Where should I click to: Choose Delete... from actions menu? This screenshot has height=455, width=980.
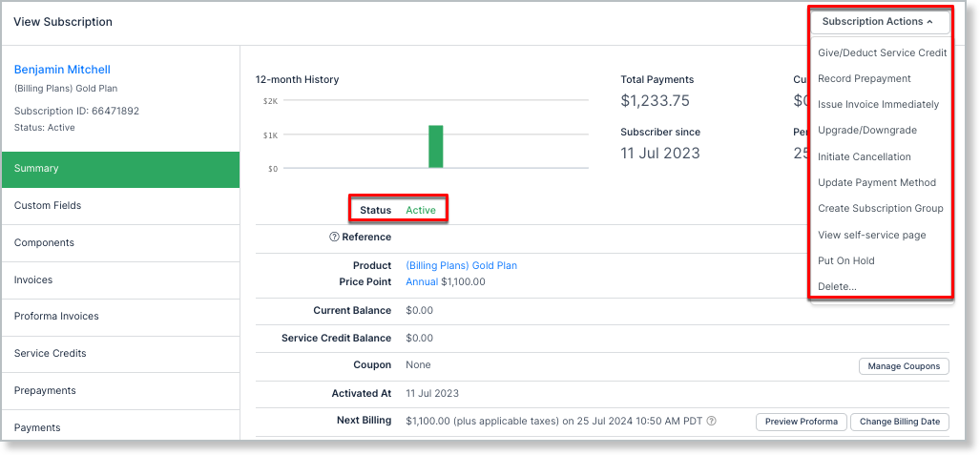[837, 286]
